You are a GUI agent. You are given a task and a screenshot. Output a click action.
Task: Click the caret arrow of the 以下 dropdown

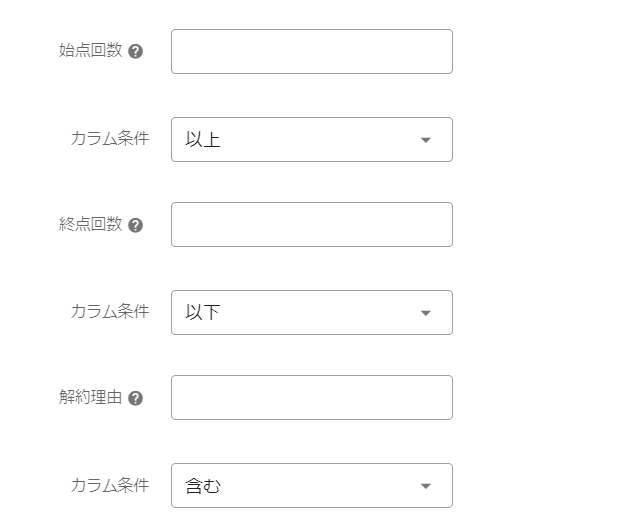[425, 313]
